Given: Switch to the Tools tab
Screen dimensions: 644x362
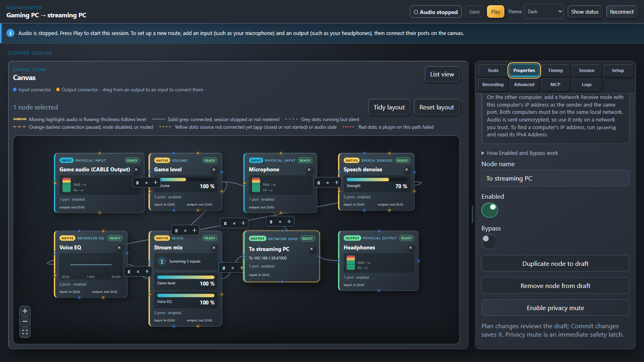Looking at the screenshot, I should [x=493, y=70].
